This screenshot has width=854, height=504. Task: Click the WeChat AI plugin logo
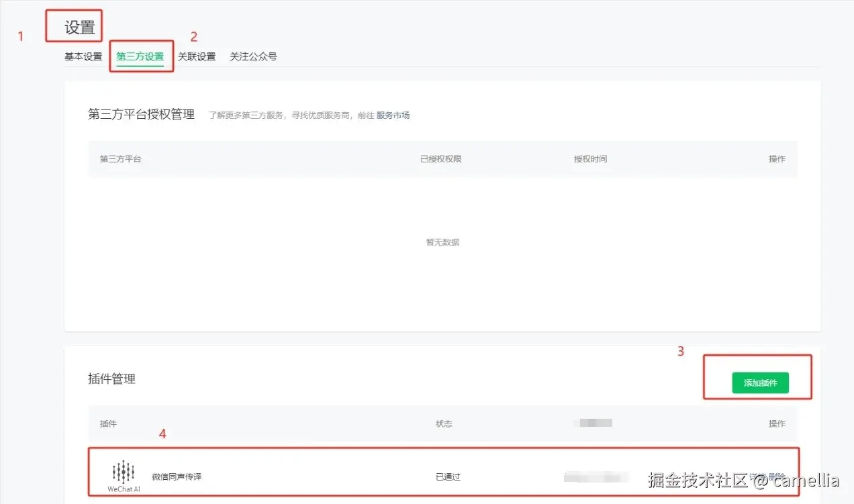coord(124,477)
